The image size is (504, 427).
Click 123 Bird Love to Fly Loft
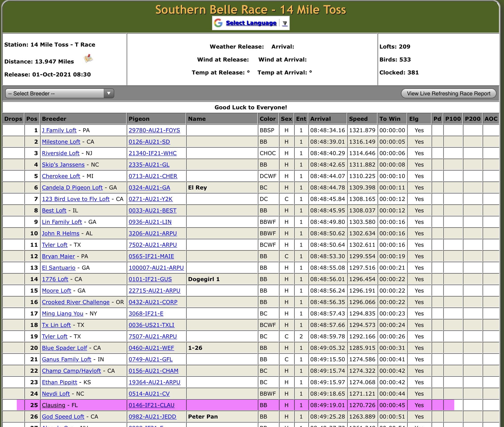[x=76, y=199]
